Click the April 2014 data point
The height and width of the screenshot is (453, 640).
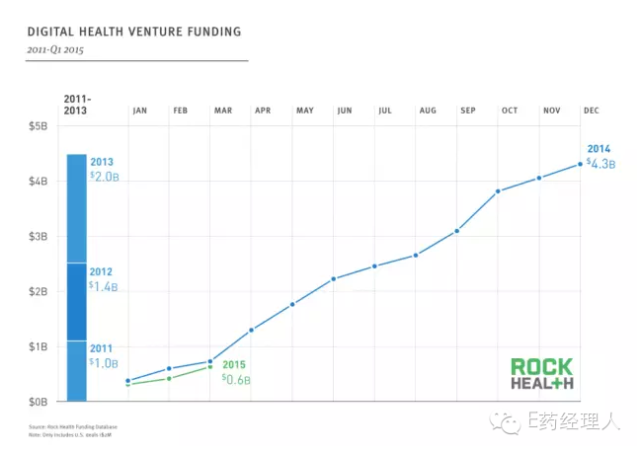[251, 330]
